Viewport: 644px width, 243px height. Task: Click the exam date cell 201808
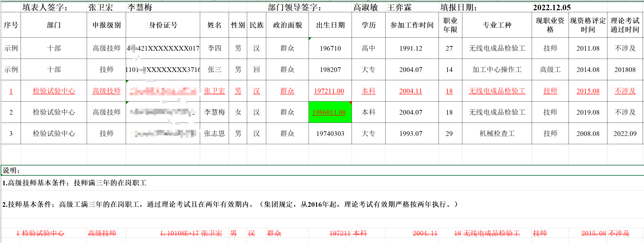(625, 69)
